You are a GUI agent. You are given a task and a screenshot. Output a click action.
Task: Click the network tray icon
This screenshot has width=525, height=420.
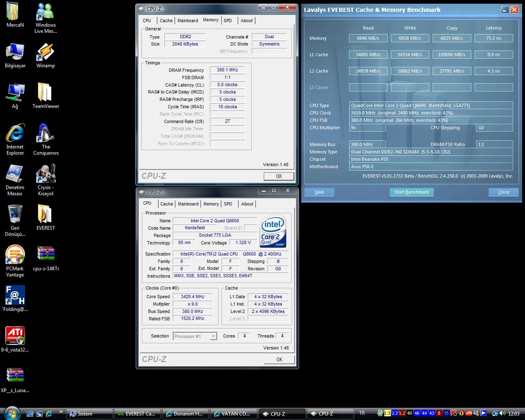coord(495,413)
